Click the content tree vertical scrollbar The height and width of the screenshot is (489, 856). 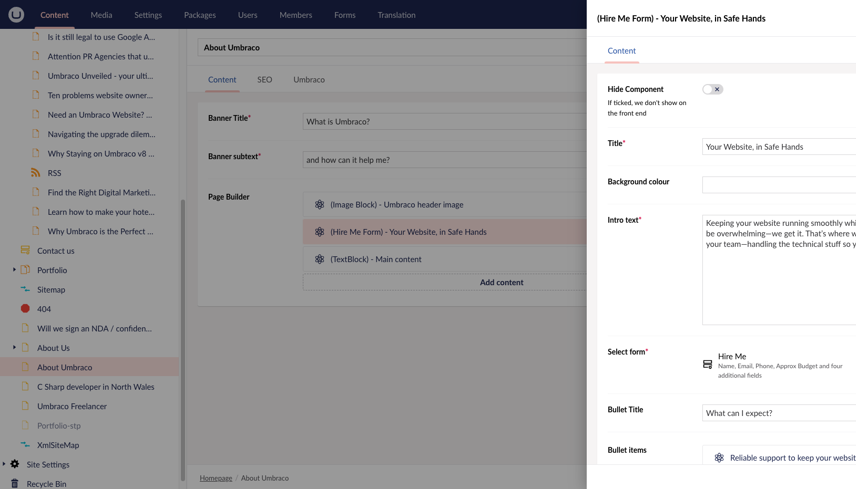pyautogui.click(x=183, y=339)
